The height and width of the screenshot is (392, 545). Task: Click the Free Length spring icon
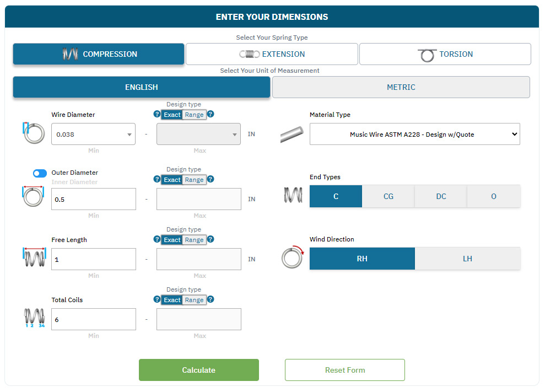[x=34, y=258]
